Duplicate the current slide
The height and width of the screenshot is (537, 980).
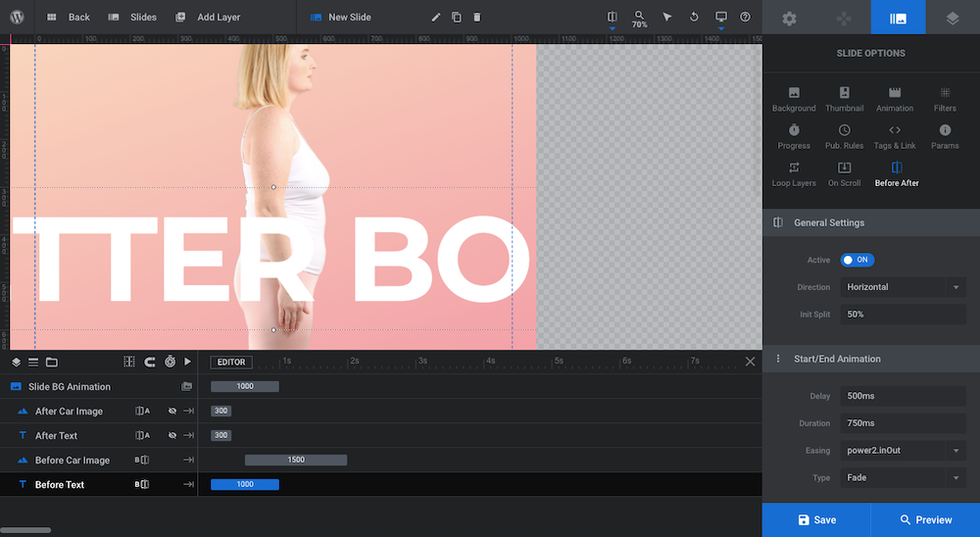(x=457, y=17)
